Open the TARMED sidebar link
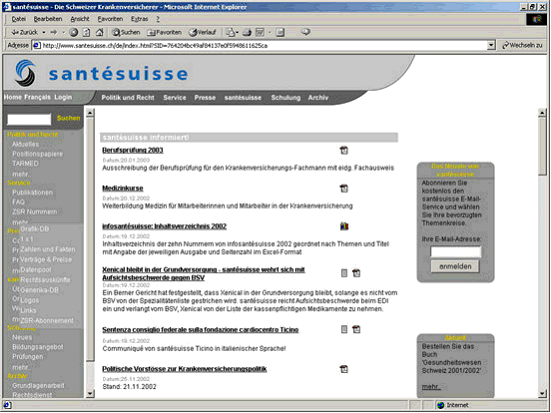Viewport: 551px width, 413px height. click(25, 163)
